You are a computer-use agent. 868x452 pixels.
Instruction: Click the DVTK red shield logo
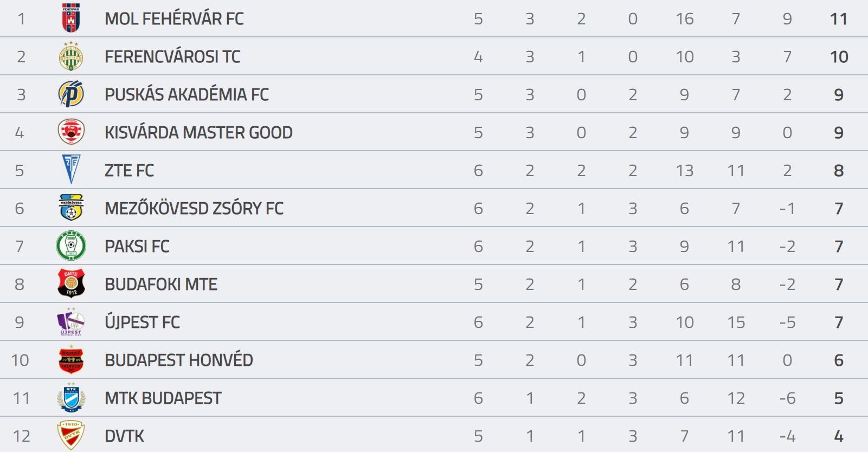tap(71, 435)
